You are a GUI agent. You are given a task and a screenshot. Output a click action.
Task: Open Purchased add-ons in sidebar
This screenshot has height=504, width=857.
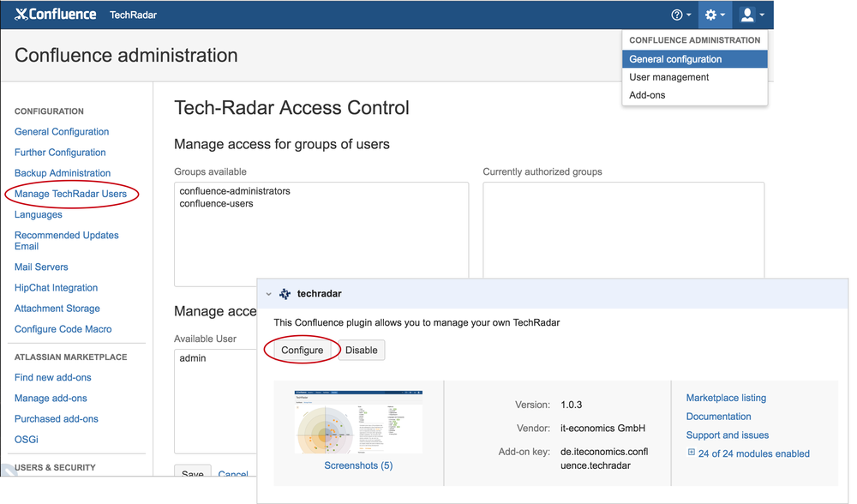tap(57, 419)
